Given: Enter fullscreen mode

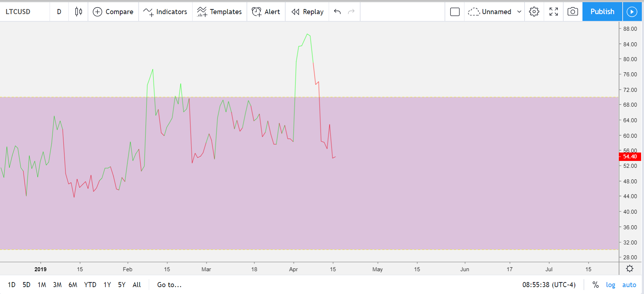Looking at the screenshot, I should [x=553, y=12].
